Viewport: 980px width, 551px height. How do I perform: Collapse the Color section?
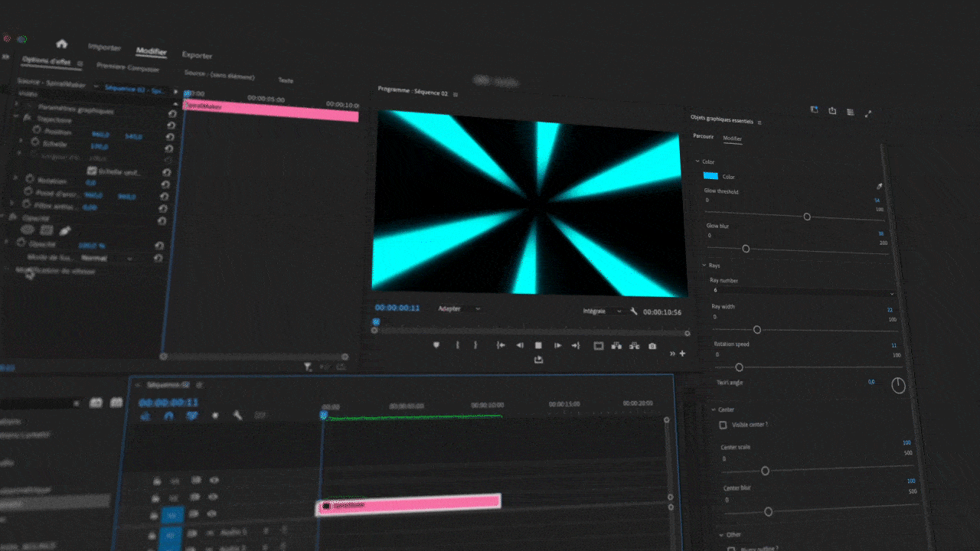[697, 161]
